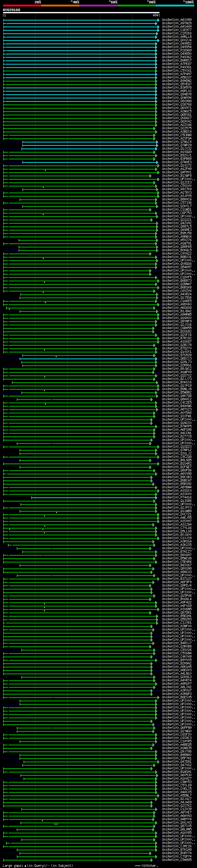Click the cyan ~100% identity legend segment
Viewport: 197px width, 868px height.
[175, 6]
